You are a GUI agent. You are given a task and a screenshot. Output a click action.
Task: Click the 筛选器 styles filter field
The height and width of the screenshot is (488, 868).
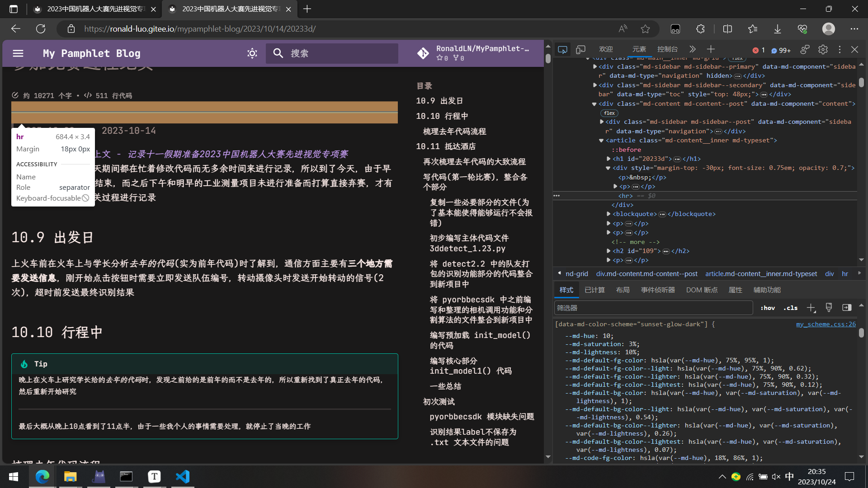pyautogui.click(x=653, y=308)
